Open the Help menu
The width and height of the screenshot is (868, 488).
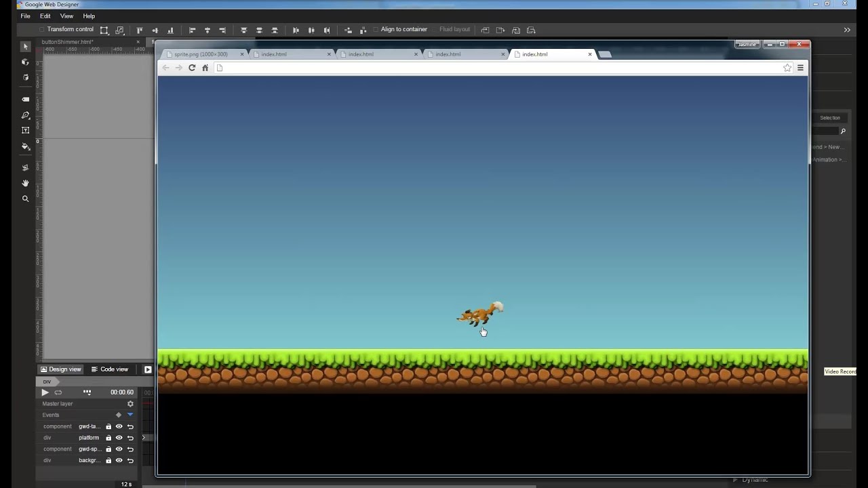(89, 16)
